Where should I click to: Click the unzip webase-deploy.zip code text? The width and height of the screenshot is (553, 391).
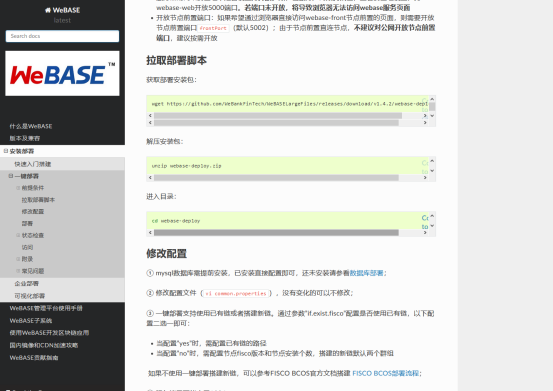187,166
